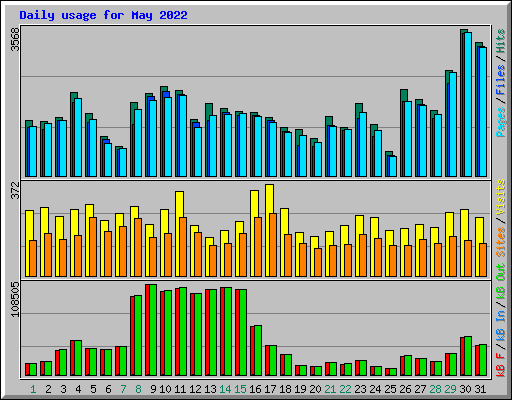The height and width of the screenshot is (400, 512).
Task: Select the green kB bar for day 9
Action: 153,330
